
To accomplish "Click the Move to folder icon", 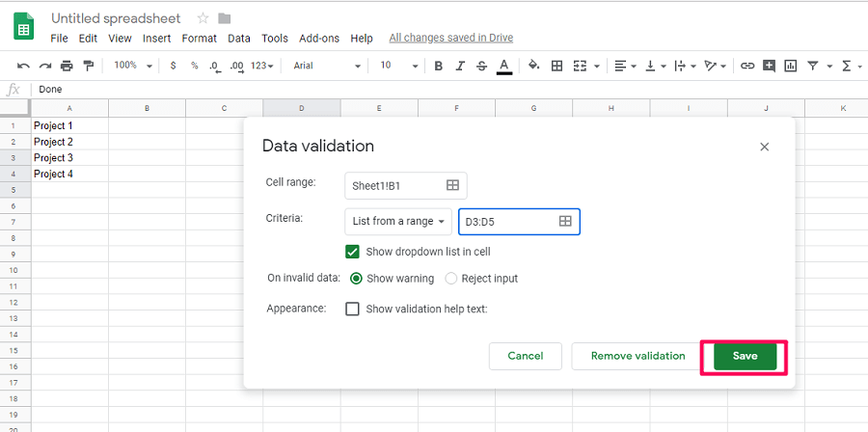I will pos(224,19).
